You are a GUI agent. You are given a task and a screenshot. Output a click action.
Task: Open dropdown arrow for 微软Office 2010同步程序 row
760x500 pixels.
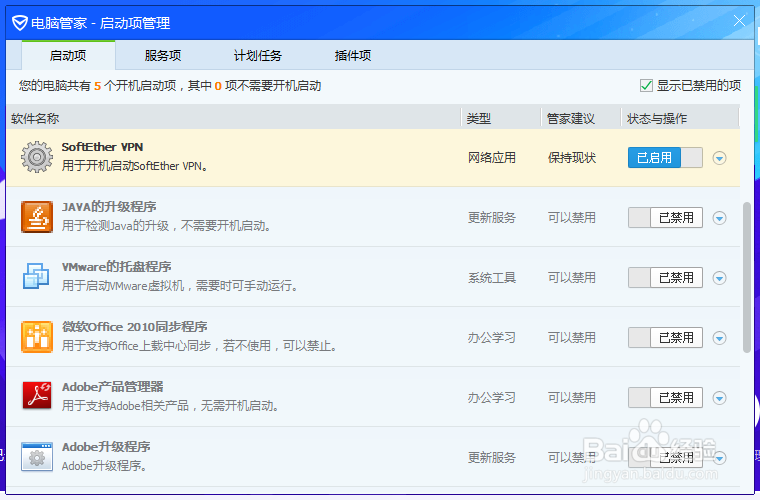pyautogui.click(x=719, y=338)
